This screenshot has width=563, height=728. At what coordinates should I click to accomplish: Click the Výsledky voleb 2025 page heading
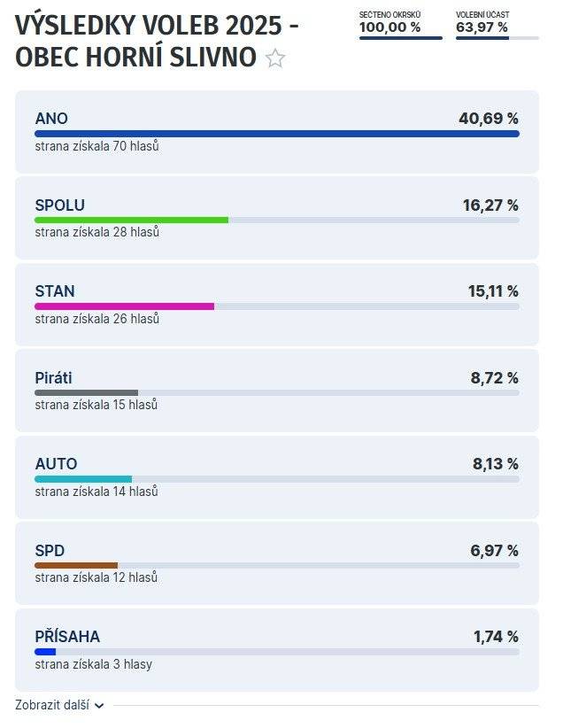point(157,27)
